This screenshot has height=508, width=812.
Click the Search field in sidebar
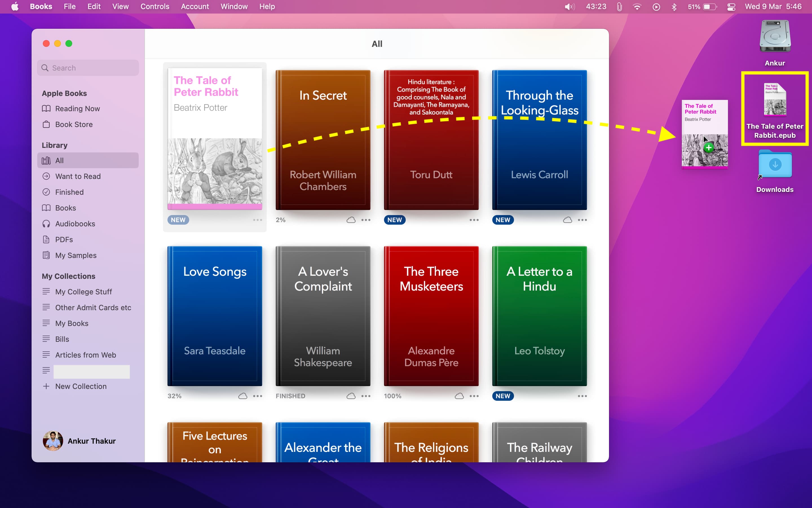coord(88,68)
